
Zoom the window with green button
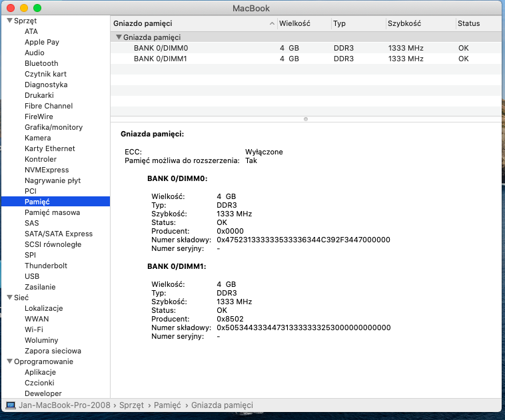(x=37, y=8)
